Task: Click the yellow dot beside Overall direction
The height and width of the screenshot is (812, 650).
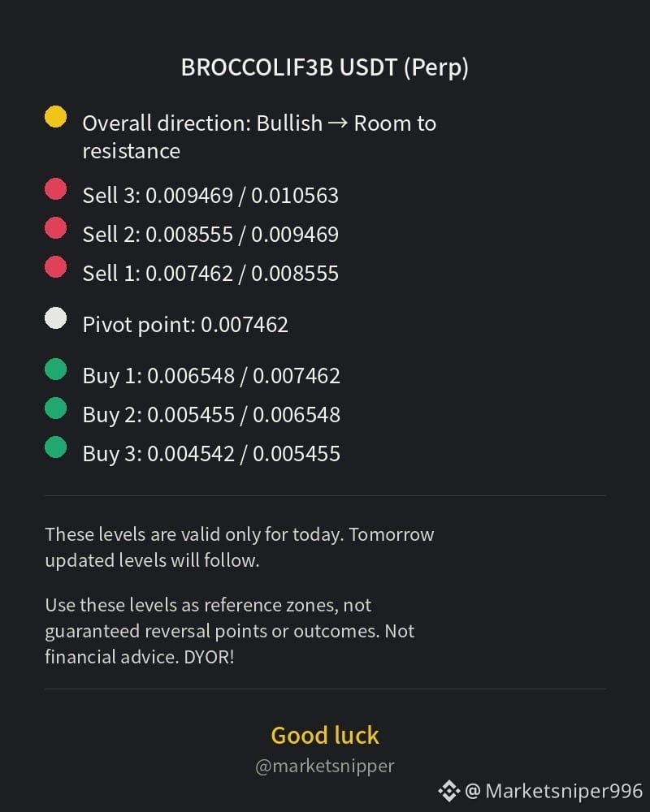Action: point(55,116)
